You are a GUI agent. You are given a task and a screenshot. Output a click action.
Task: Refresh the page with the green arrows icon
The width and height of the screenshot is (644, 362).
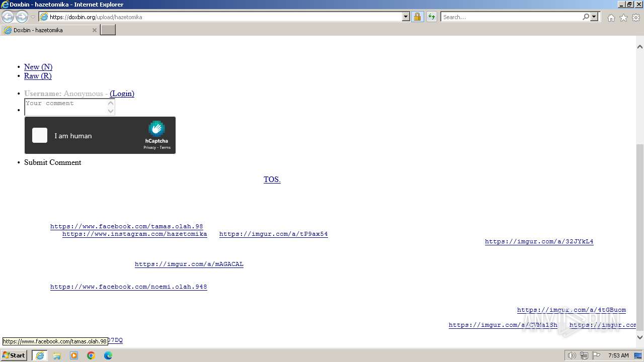(x=432, y=17)
